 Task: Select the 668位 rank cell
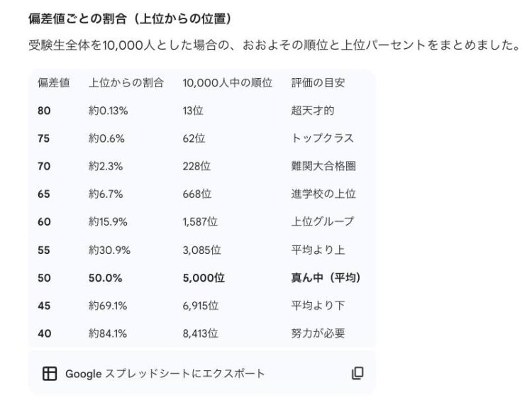196,194
